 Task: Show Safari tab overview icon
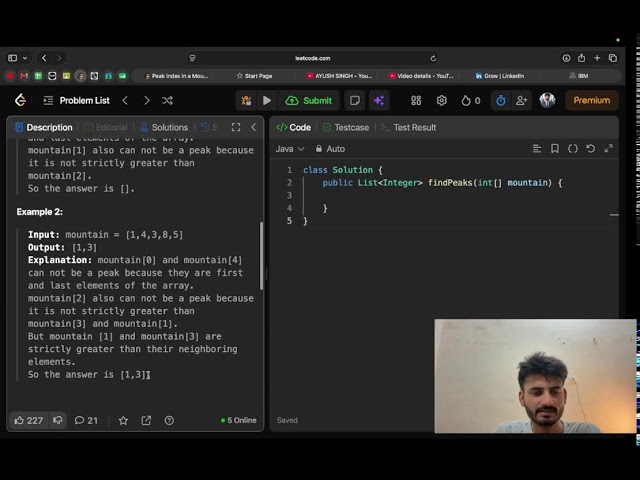point(613,58)
